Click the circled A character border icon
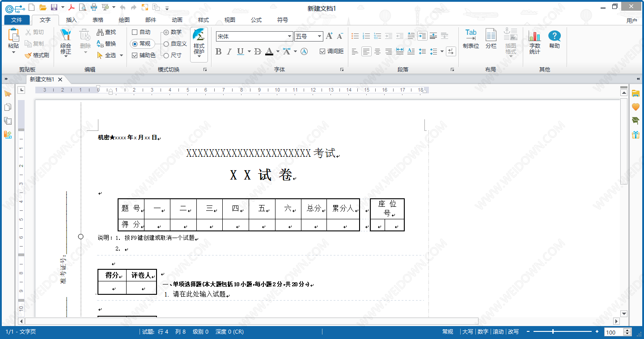 tap(304, 52)
